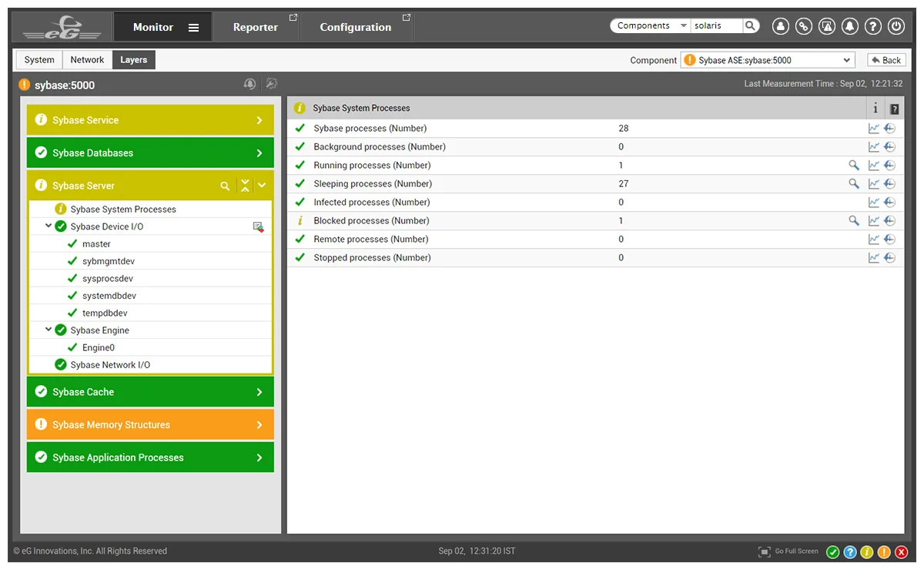Click the edit icon on Sybase Device I/O row
The image size is (924, 570).
(259, 226)
